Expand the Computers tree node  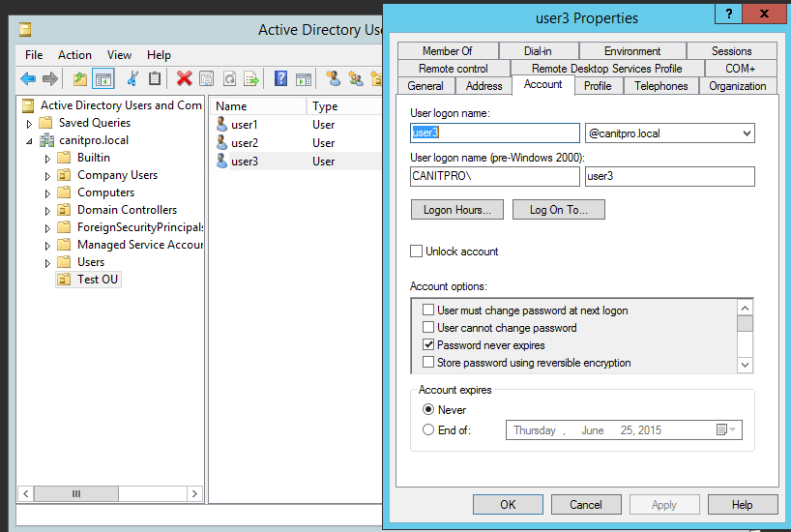[47, 193]
